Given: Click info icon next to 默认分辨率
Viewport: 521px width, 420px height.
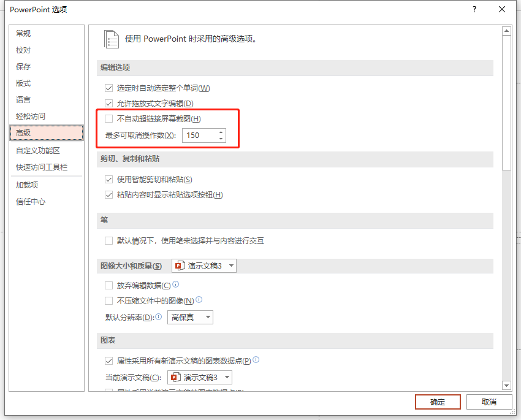Looking at the screenshot, I should pyautogui.click(x=159, y=316).
